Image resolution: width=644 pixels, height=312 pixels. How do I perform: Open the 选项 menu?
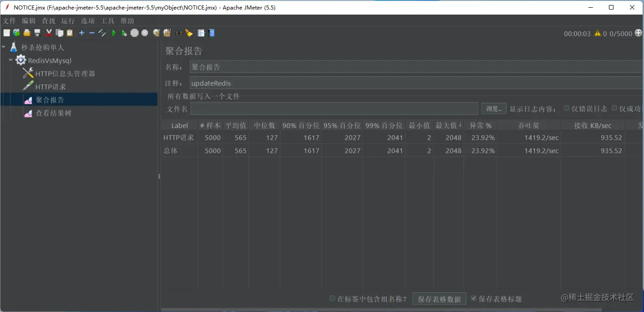(x=88, y=21)
